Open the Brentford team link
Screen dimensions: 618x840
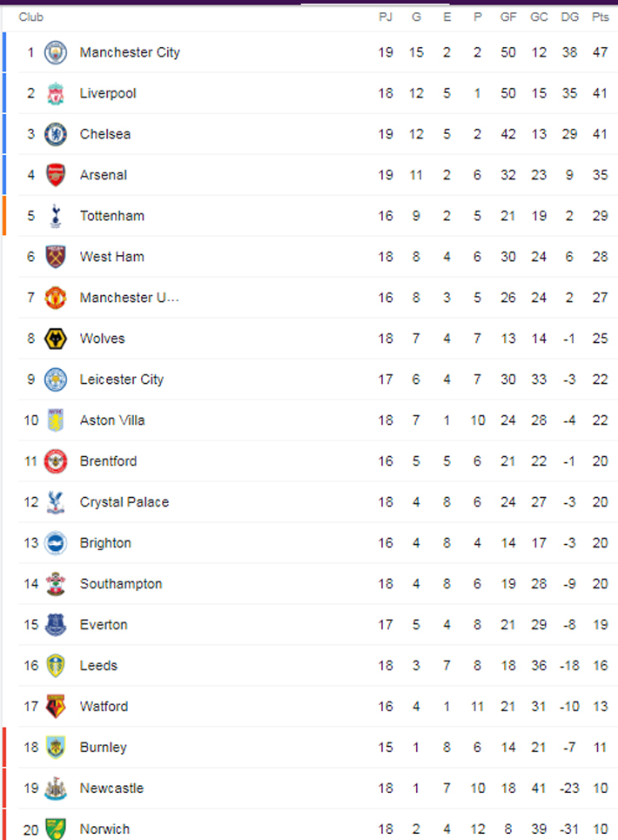coord(108,461)
